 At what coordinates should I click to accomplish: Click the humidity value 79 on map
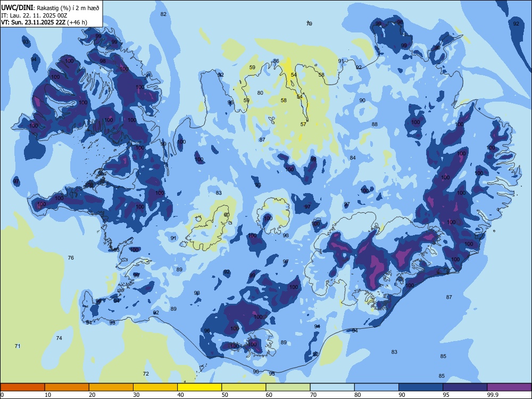tap(309, 23)
